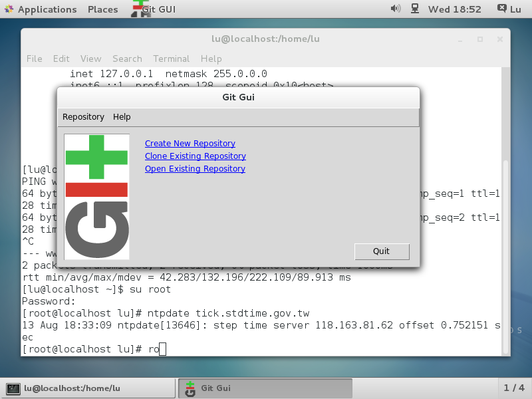Click the current root prompt input line

coord(94,349)
